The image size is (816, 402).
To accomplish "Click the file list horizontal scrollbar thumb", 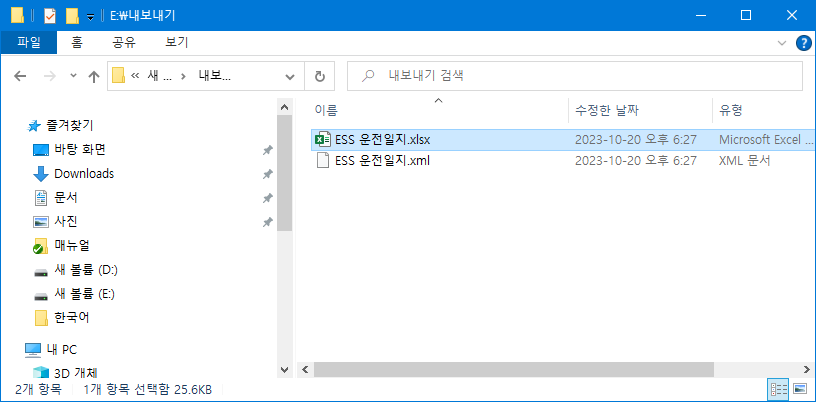I will [514, 370].
